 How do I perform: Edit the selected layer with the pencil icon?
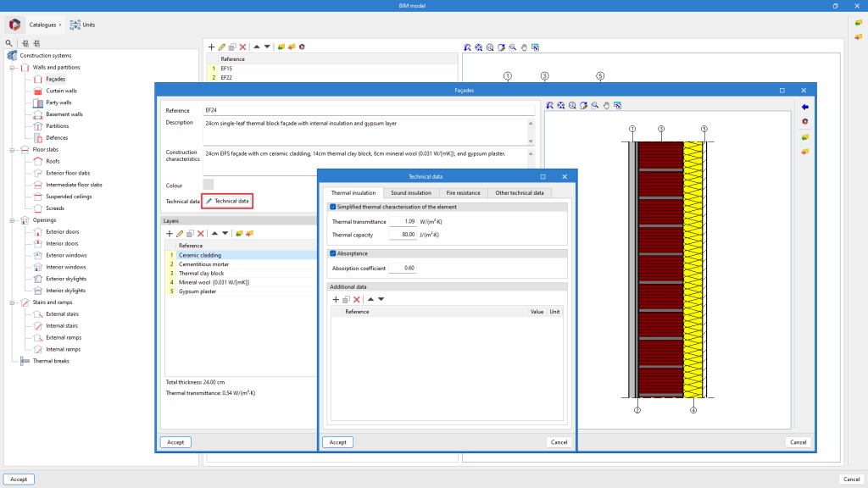180,233
